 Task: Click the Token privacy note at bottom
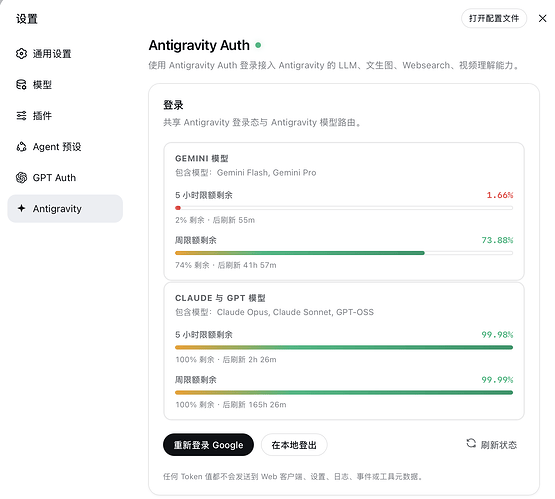pyautogui.click(x=293, y=477)
